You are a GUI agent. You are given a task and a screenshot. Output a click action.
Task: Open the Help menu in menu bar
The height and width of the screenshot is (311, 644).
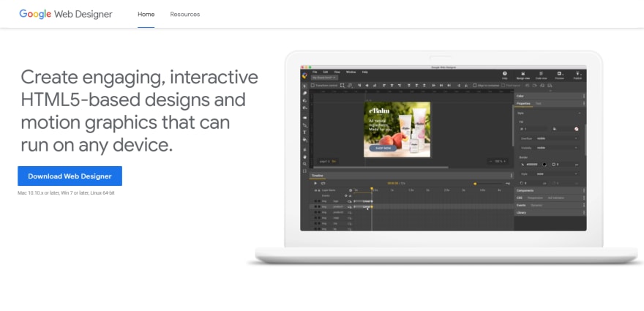[364, 72]
